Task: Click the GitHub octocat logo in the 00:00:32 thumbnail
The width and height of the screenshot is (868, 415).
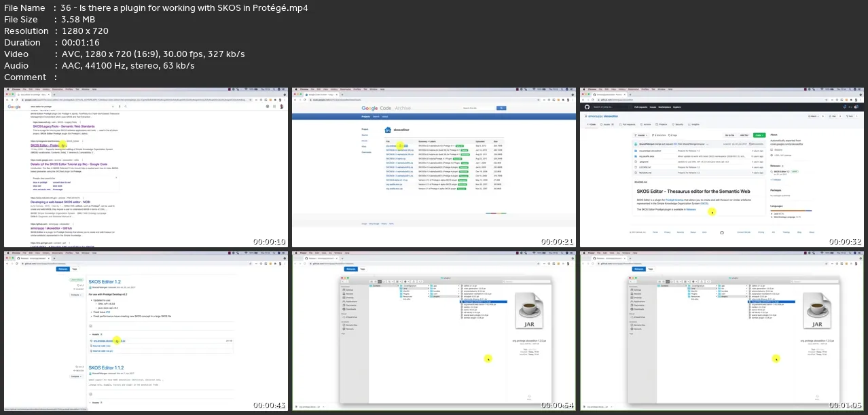Action: pos(587,107)
